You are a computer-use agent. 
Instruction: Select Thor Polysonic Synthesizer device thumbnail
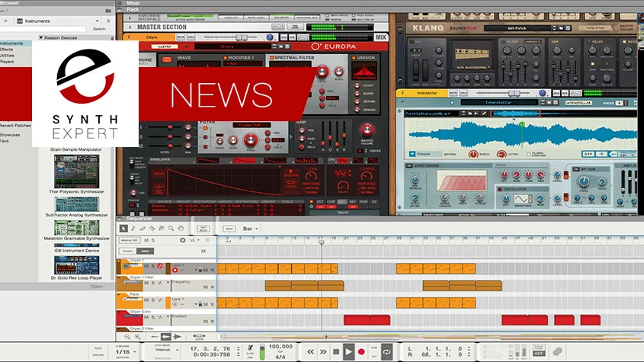[76, 171]
